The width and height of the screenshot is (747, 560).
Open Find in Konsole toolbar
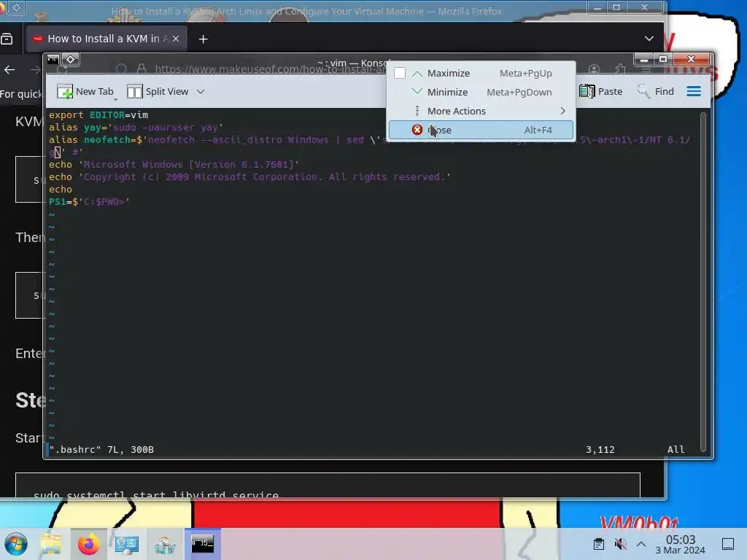(x=656, y=91)
